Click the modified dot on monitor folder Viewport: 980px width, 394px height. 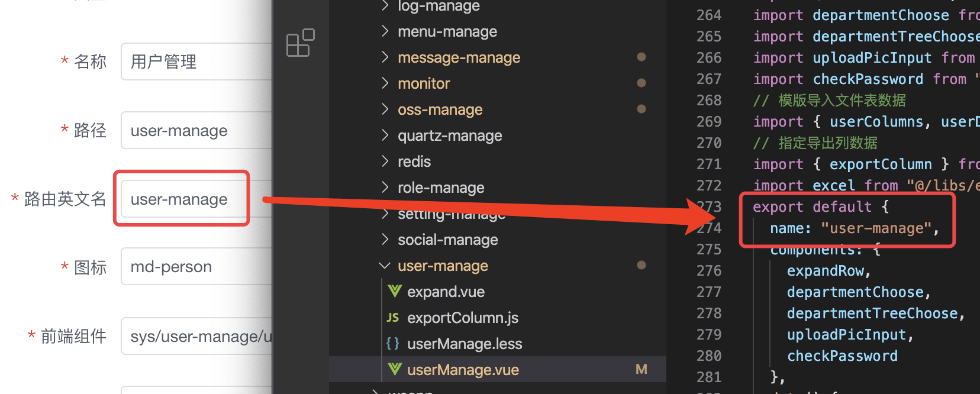tap(641, 83)
